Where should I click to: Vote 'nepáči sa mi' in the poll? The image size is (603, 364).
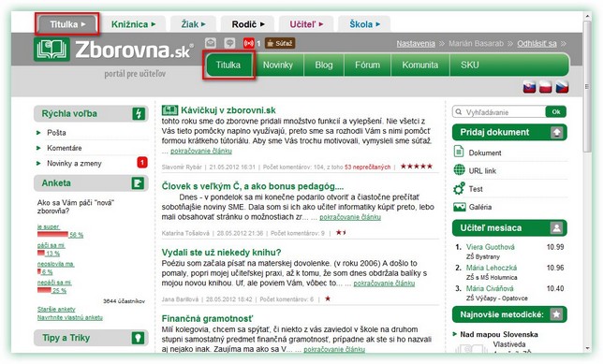(54, 283)
